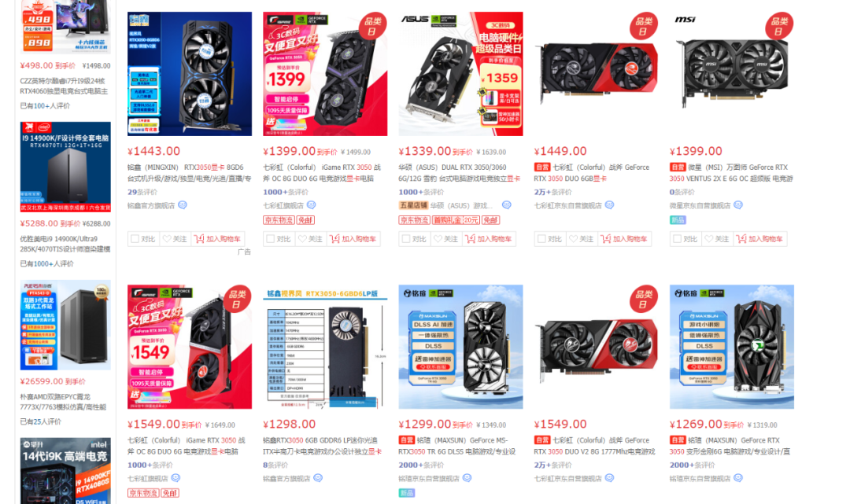Open I9 14900K 设计师全套电脑 sidebar ad
Viewport: 850px width, 504px height.
tap(65, 167)
